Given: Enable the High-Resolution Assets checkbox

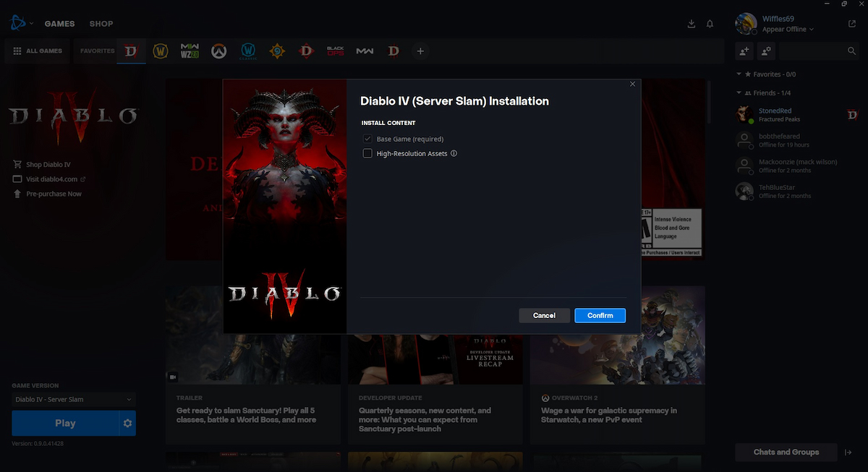Looking at the screenshot, I should [367, 153].
